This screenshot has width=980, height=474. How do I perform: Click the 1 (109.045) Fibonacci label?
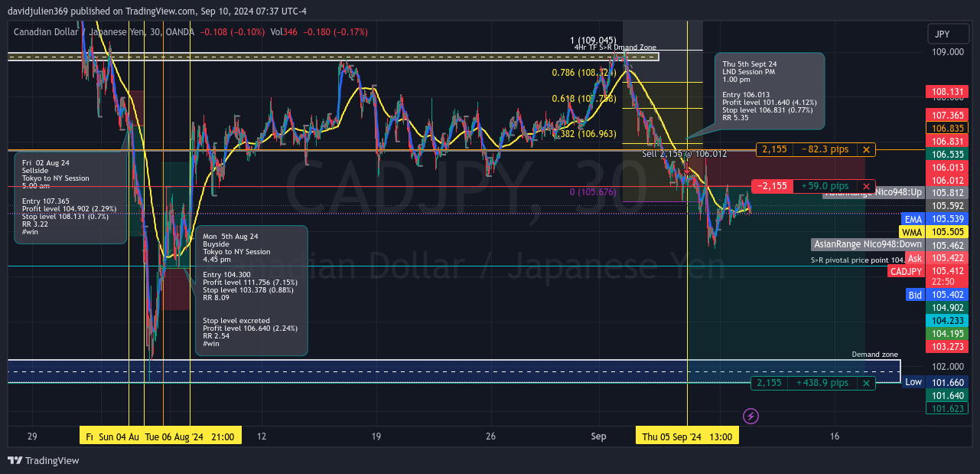[593, 40]
